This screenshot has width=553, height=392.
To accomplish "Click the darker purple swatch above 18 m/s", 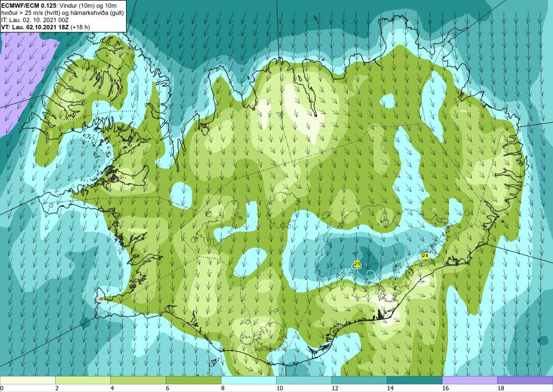I will pyautogui.click(x=525, y=380).
